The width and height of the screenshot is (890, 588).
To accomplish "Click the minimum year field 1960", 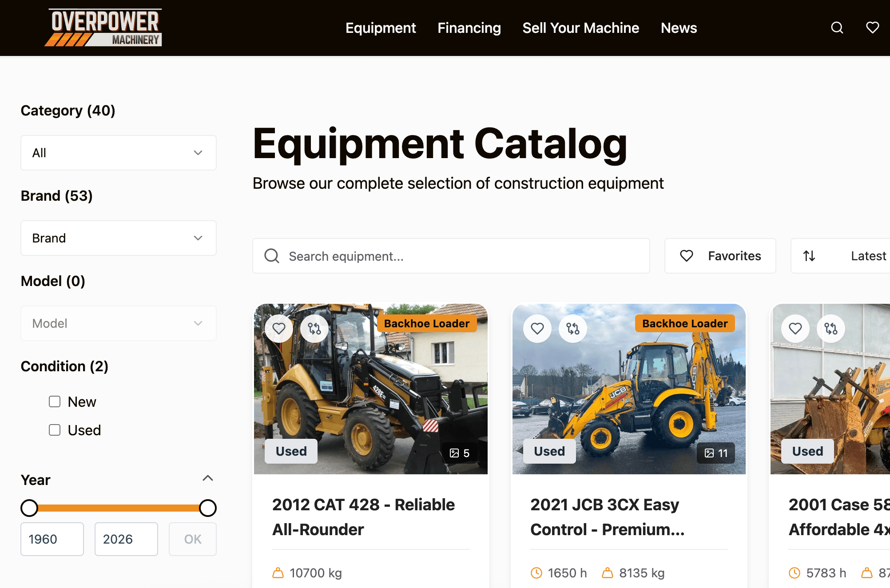I will point(52,539).
